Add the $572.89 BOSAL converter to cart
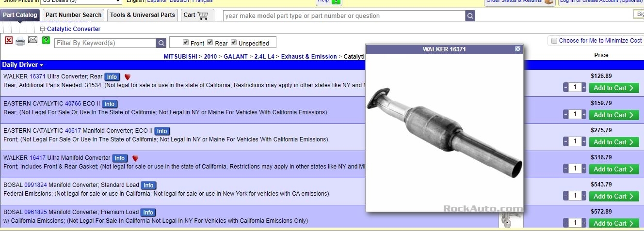This screenshot has width=644, height=231. (x=614, y=223)
